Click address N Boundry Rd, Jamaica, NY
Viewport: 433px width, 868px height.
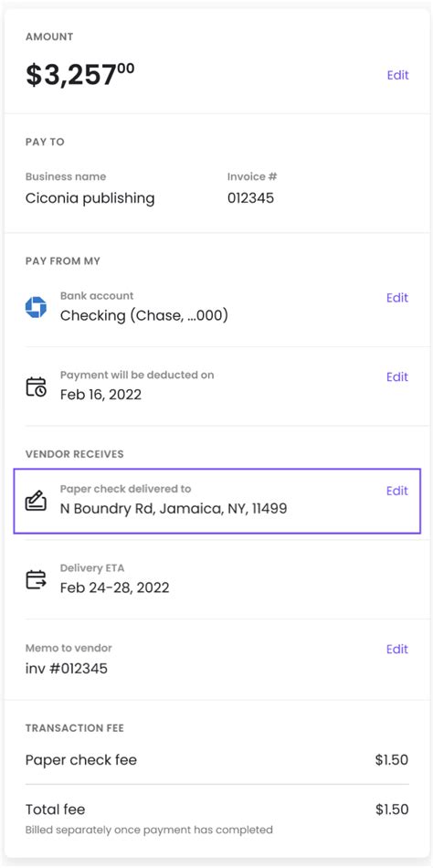[x=174, y=508]
